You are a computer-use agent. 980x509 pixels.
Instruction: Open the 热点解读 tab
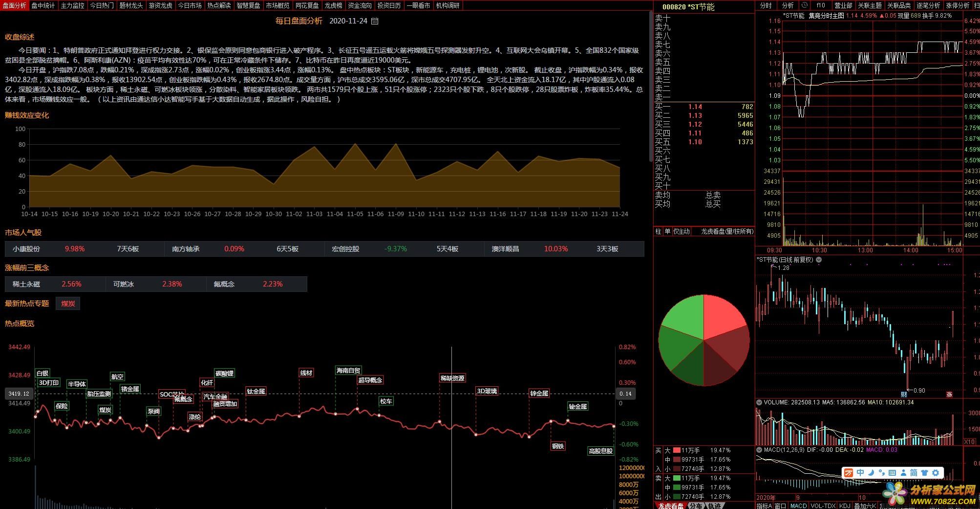(x=219, y=5)
